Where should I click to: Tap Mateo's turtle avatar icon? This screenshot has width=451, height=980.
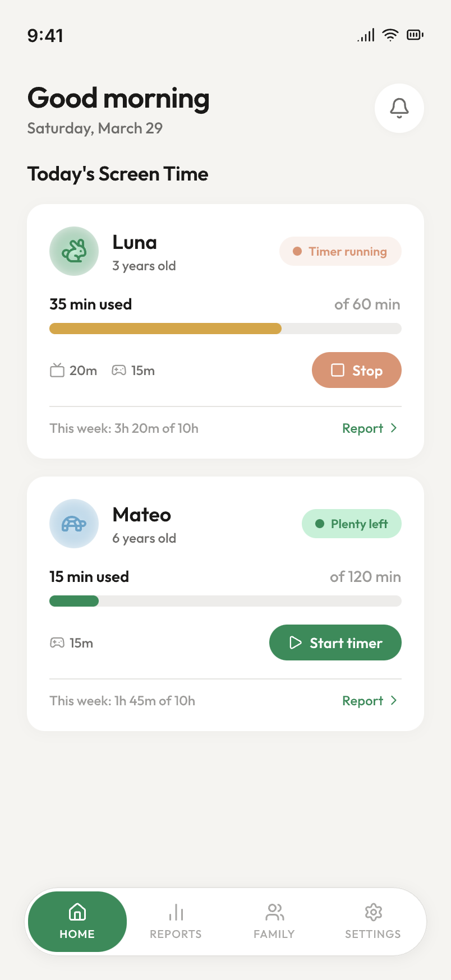coord(74,524)
